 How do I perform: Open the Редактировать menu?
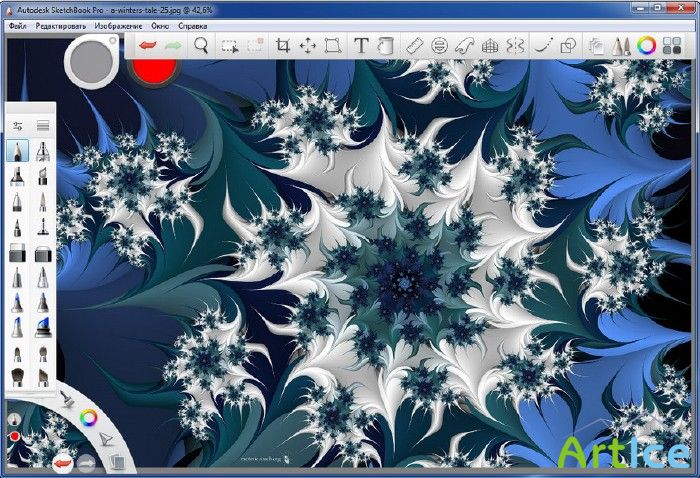[61, 26]
